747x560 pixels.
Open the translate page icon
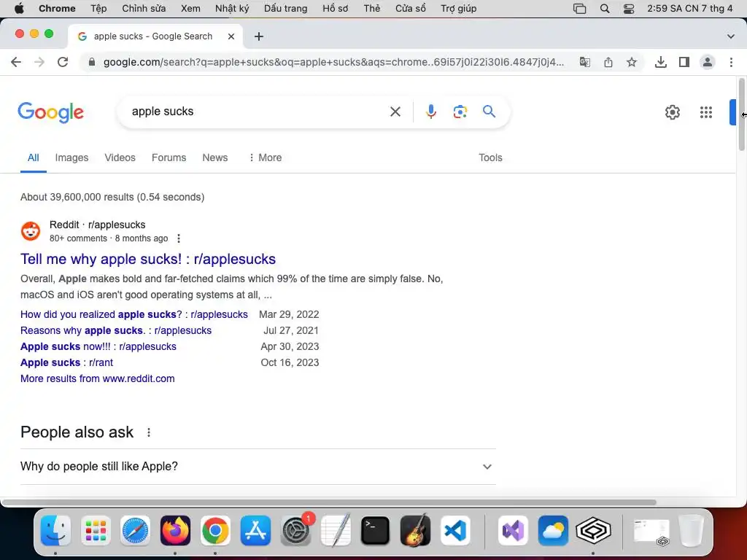point(585,62)
